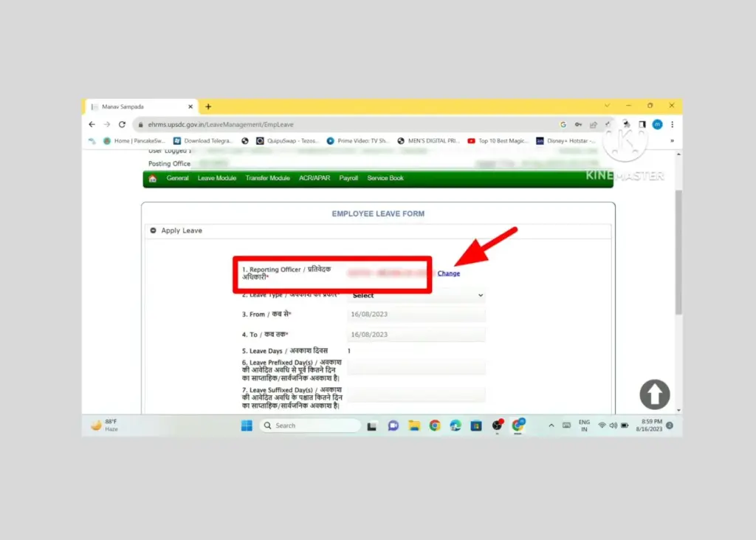Open Download Telegram bookmark
The image size is (756, 540).
pyautogui.click(x=203, y=141)
